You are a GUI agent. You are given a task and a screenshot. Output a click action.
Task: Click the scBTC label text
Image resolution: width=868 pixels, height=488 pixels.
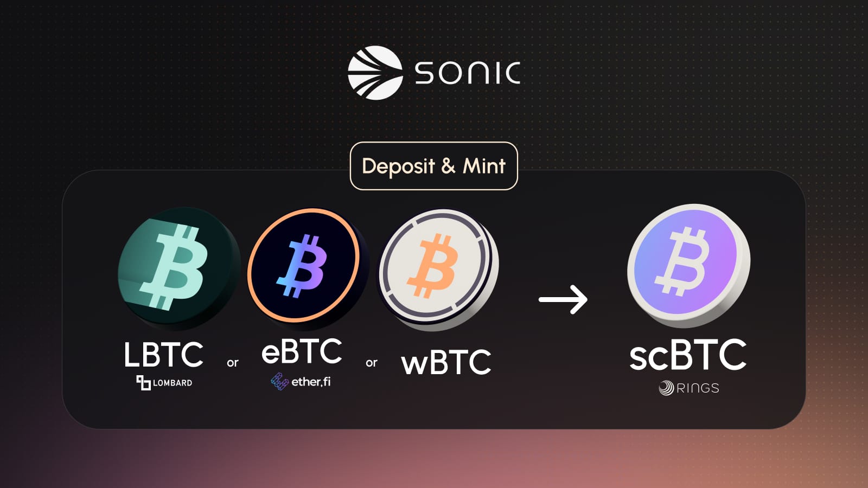coord(688,354)
